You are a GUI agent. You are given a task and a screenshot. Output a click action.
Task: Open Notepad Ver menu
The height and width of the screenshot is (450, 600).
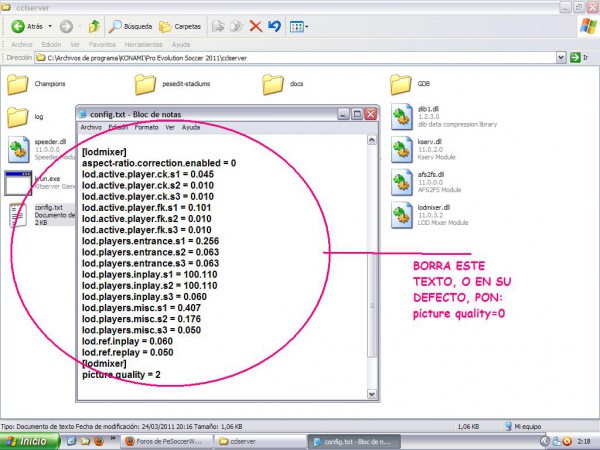170,127
